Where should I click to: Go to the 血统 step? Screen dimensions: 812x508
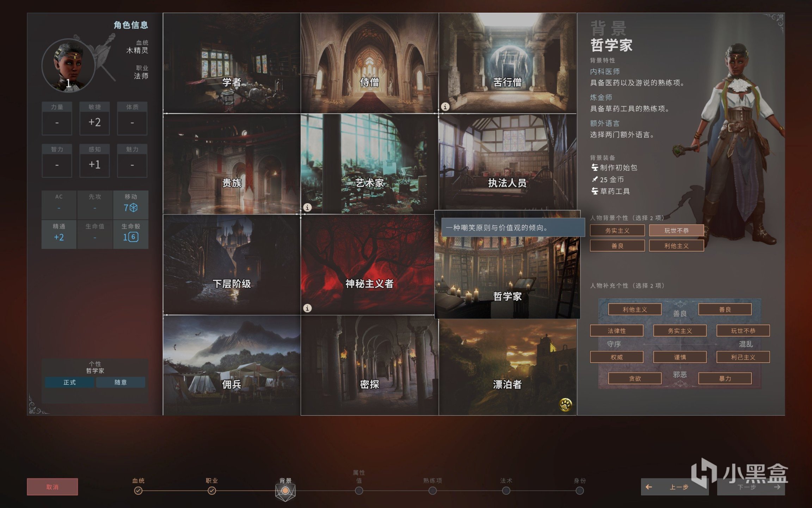pyautogui.click(x=138, y=490)
